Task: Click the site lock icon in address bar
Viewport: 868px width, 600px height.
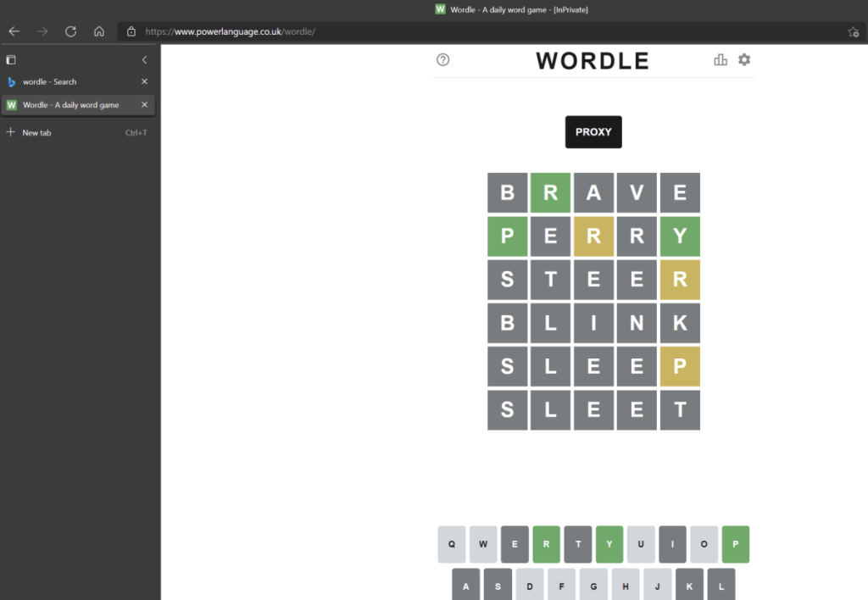Action: (131, 31)
